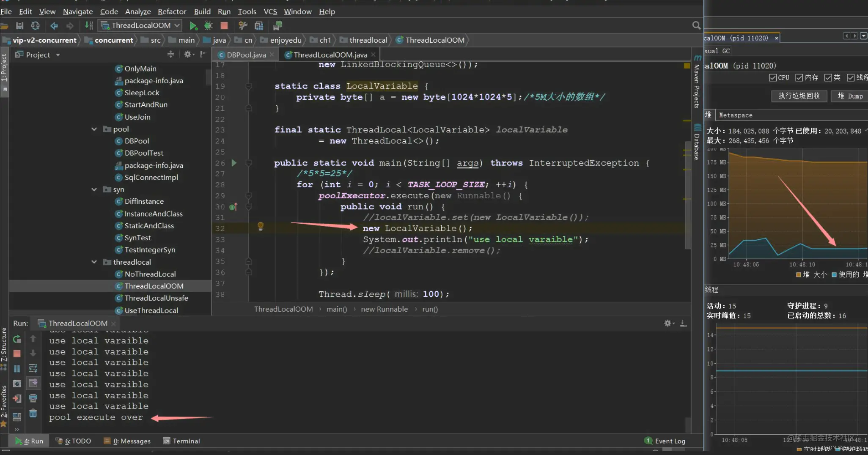Click the 执行垃圾回收 garbage collection button
Viewport: 868px width, 455px height.
pyautogui.click(x=799, y=96)
